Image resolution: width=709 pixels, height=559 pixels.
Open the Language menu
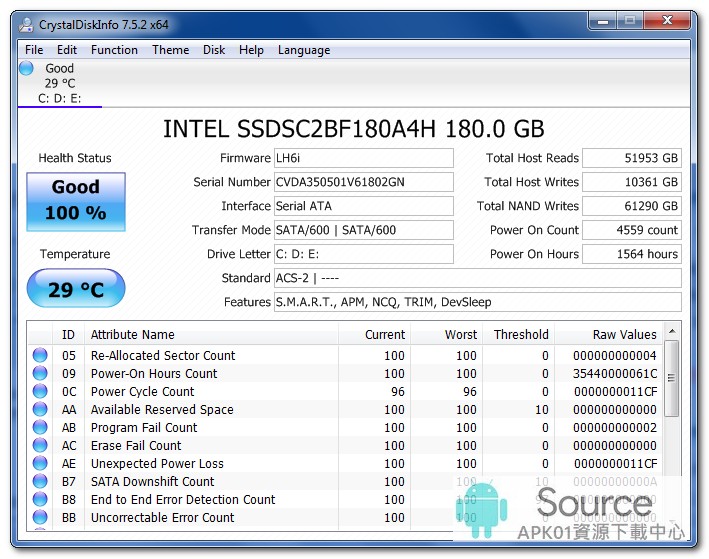tap(304, 50)
